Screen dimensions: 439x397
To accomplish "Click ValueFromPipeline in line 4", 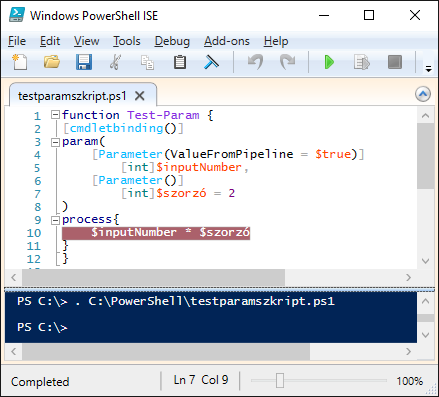I will (232, 154).
